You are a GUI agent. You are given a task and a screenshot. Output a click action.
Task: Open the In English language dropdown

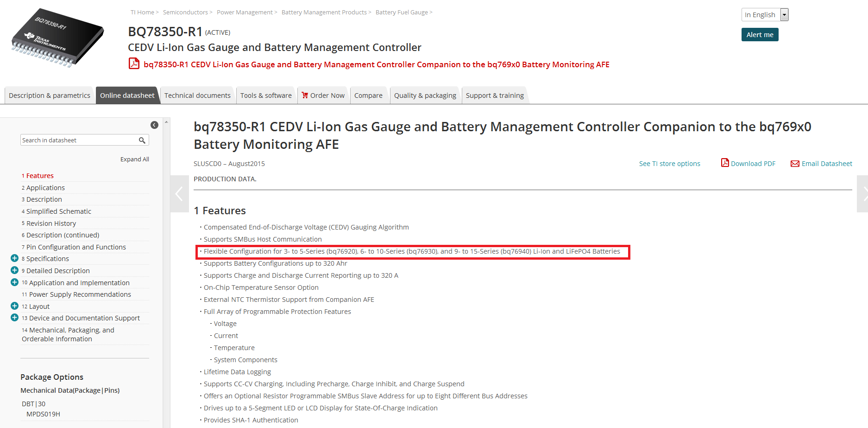(765, 15)
